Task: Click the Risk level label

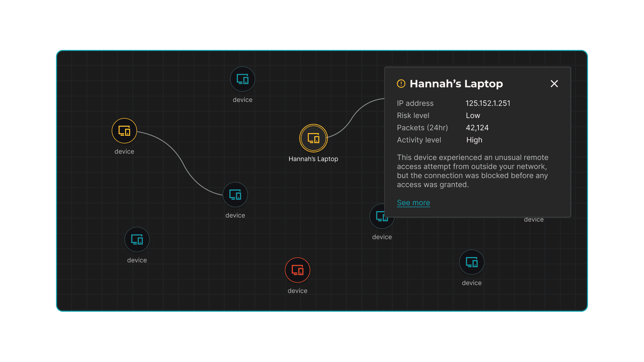Action: tap(413, 116)
